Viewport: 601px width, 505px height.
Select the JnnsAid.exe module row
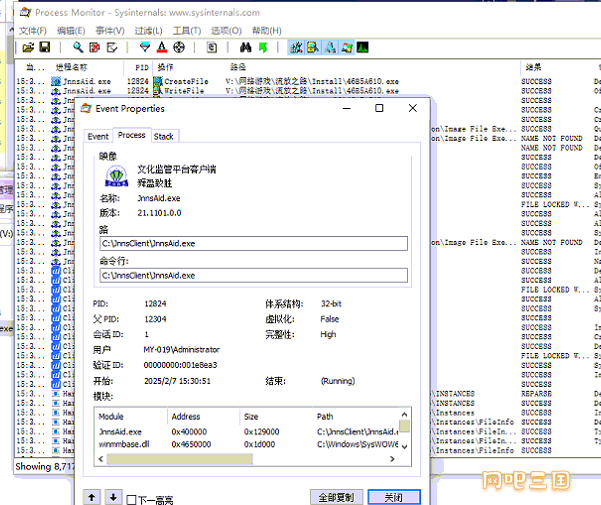click(x=248, y=432)
